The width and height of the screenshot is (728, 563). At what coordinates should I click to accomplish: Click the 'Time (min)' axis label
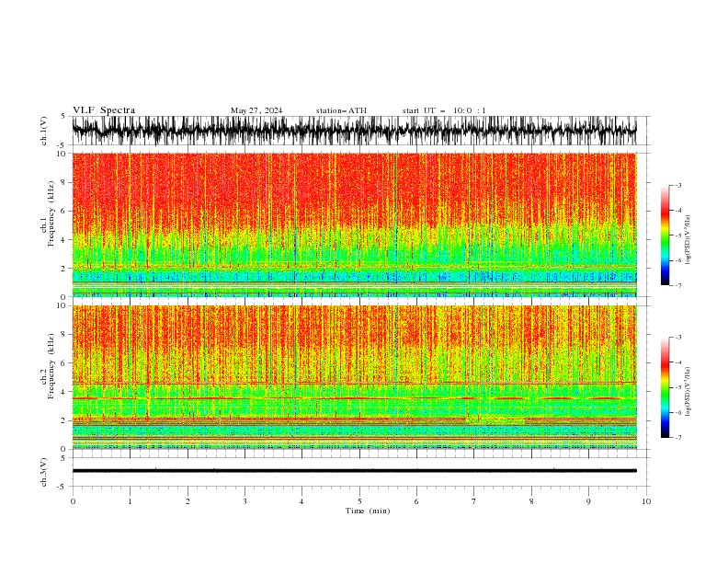click(368, 511)
